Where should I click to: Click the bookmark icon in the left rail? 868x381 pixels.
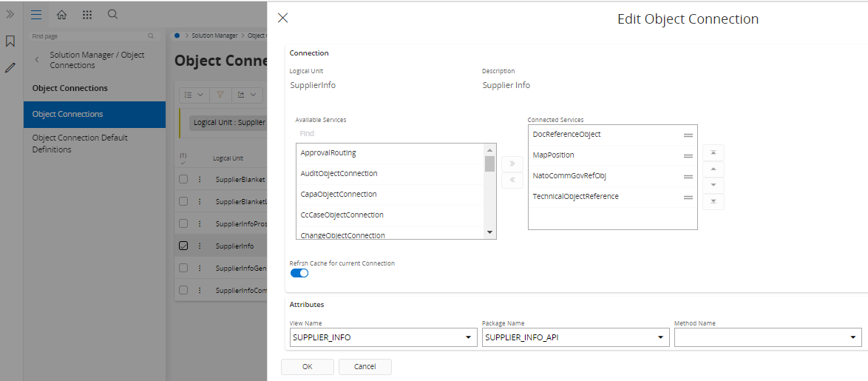[x=10, y=41]
